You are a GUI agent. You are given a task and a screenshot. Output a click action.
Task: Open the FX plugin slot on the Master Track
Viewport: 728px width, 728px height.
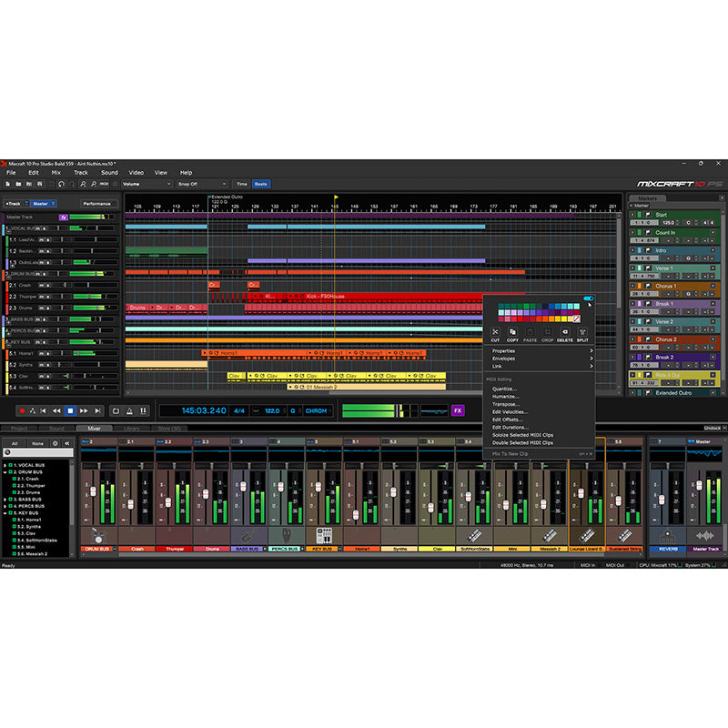point(63,217)
